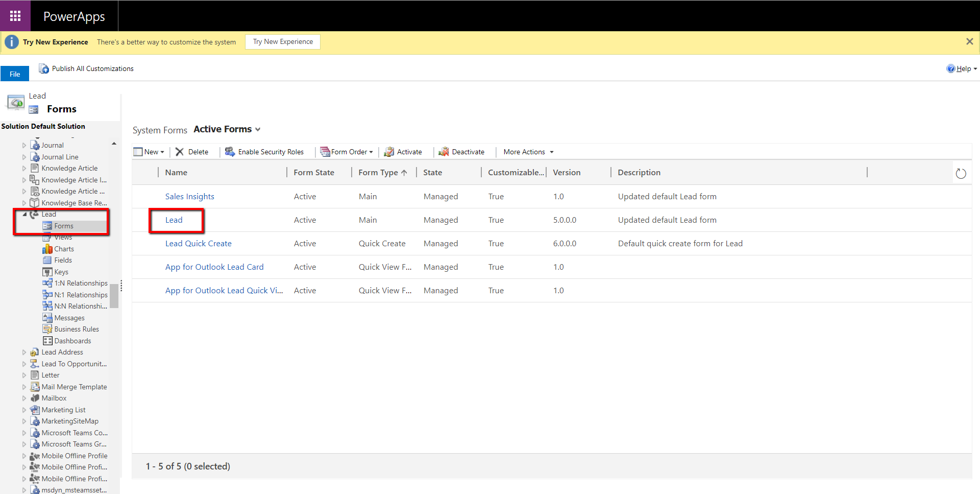Select MarketingSiteMap tree item

[x=70, y=421]
